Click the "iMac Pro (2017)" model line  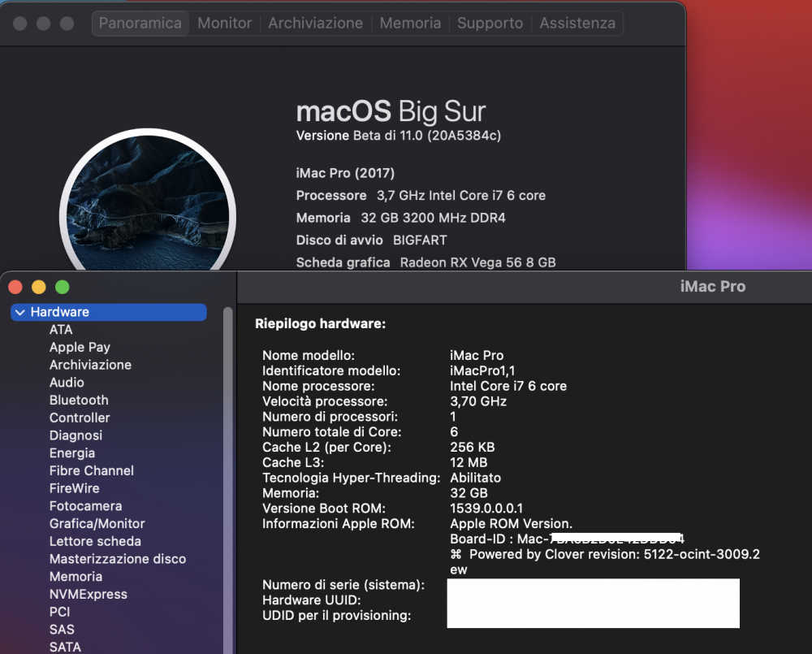345,173
